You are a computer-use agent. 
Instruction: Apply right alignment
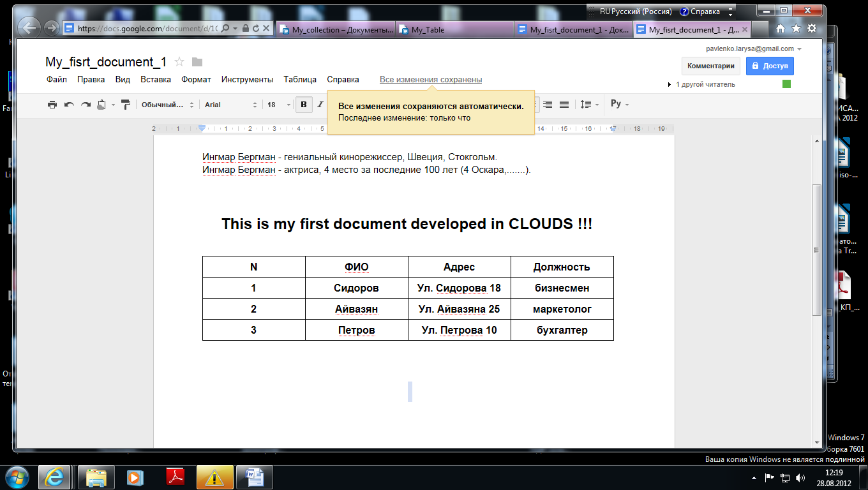click(548, 105)
